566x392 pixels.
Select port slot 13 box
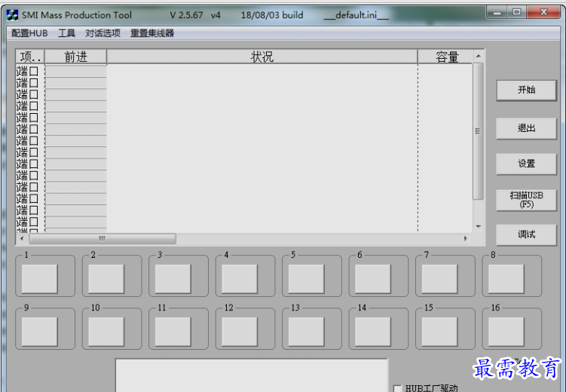coord(306,332)
